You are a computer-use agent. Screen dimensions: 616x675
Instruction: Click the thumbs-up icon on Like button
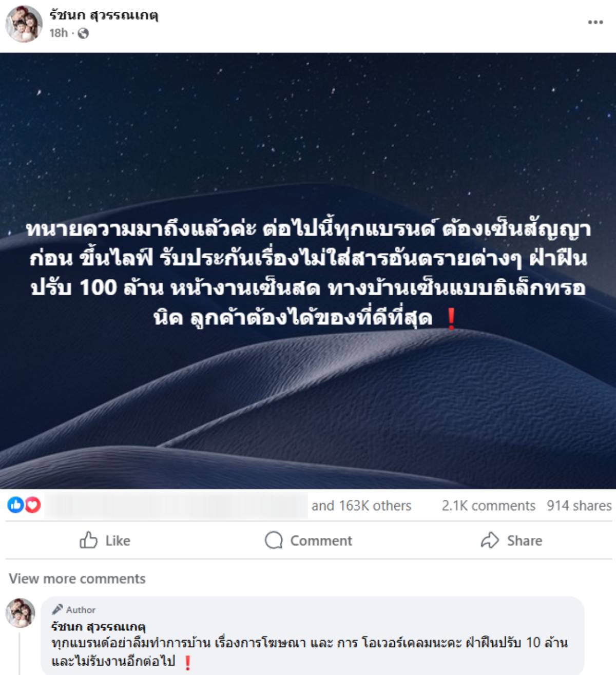coord(88,540)
